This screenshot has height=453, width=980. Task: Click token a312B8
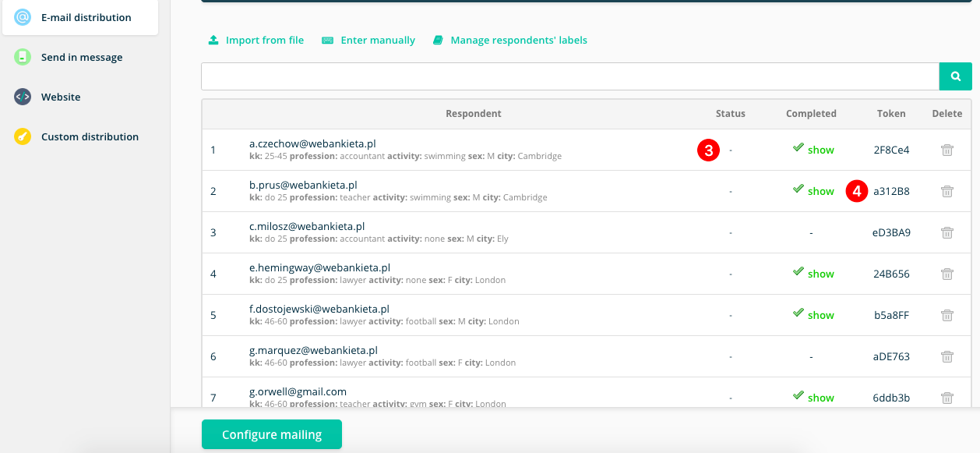[891, 191]
